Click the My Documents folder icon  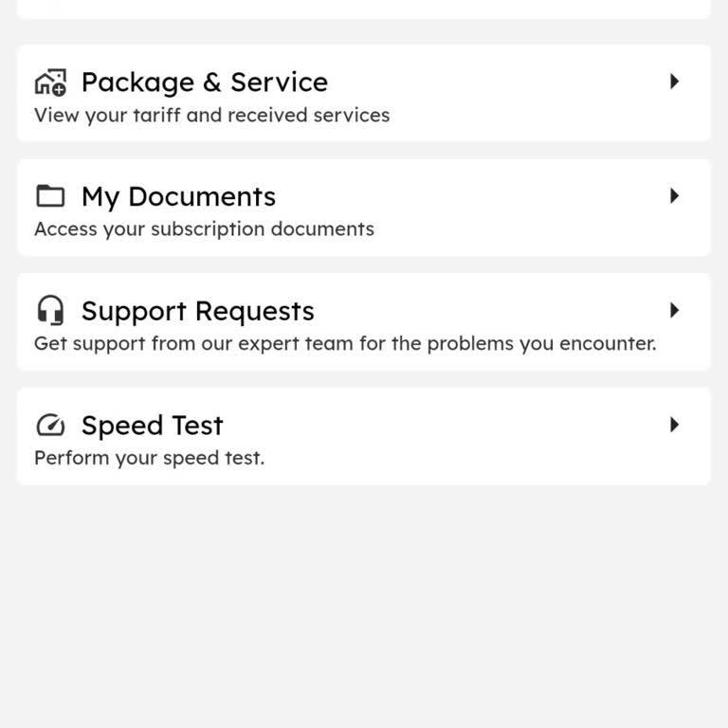tap(50, 196)
